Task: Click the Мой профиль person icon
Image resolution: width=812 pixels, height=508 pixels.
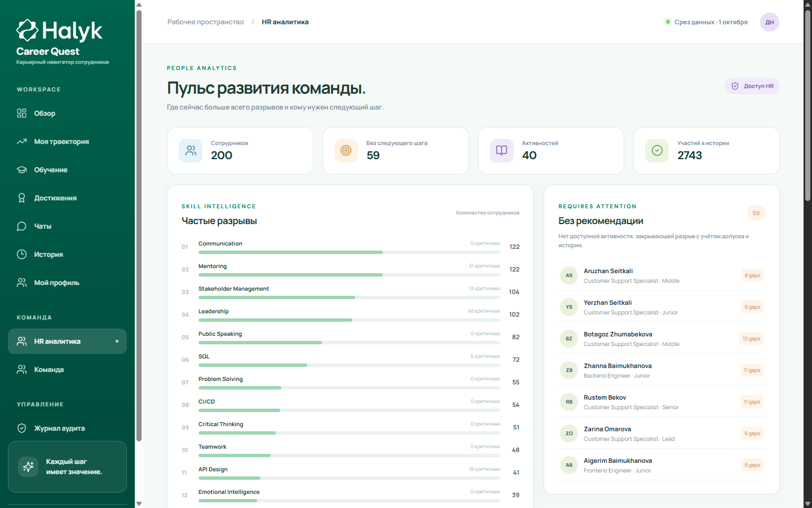Action: (x=21, y=283)
